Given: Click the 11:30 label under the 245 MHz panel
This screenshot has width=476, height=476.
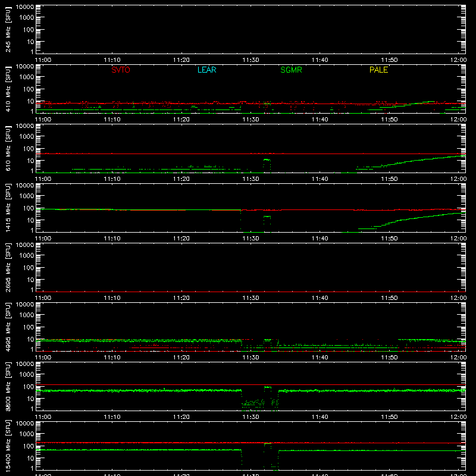Looking at the screenshot, I should pos(250,60).
